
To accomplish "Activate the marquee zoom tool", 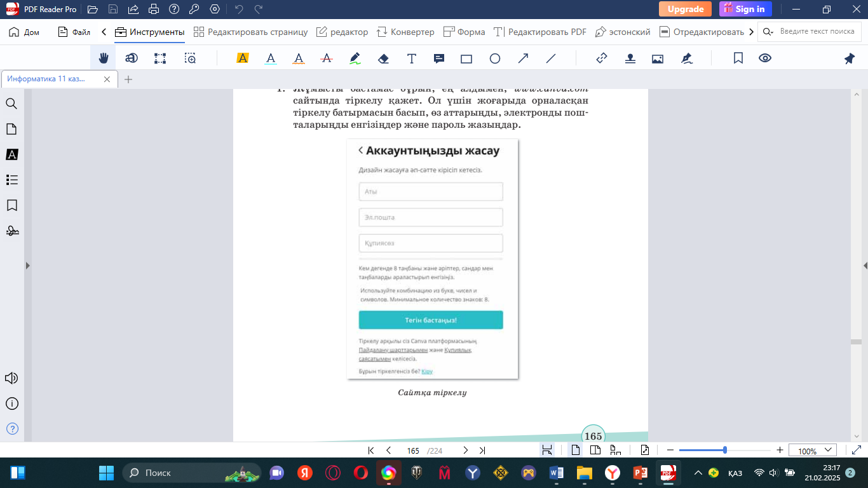I will pyautogui.click(x=190, y=58).
